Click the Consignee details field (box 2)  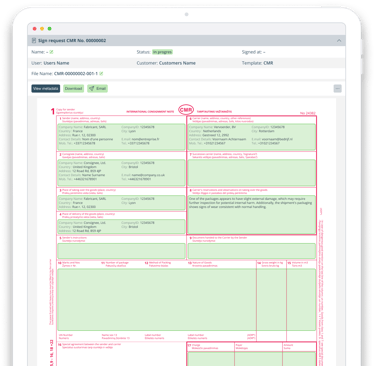[x=121, y=172]
